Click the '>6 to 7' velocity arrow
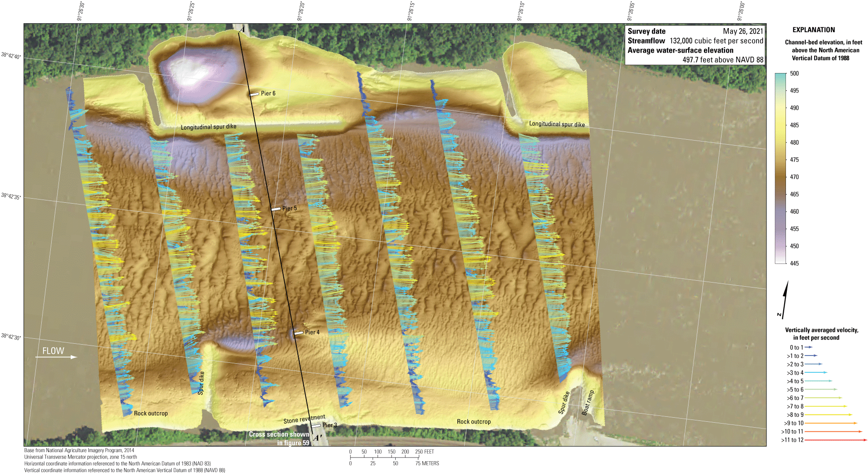The image size is (868, 473). pos(823,398)
